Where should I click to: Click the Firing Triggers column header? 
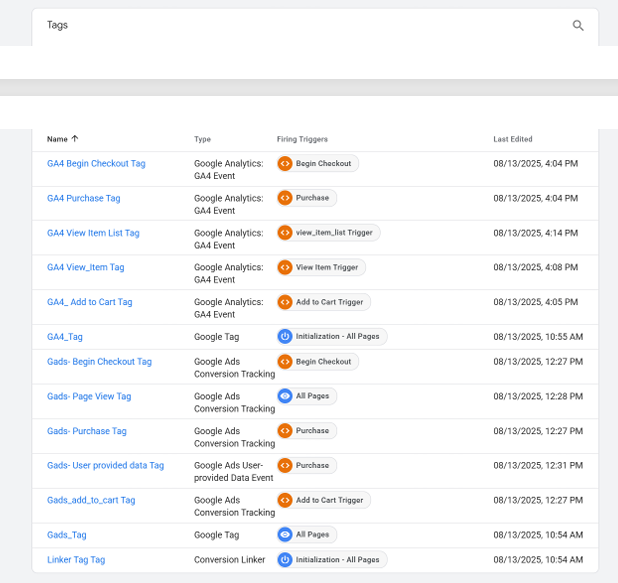pyautogui.click(x=302, y=139)
